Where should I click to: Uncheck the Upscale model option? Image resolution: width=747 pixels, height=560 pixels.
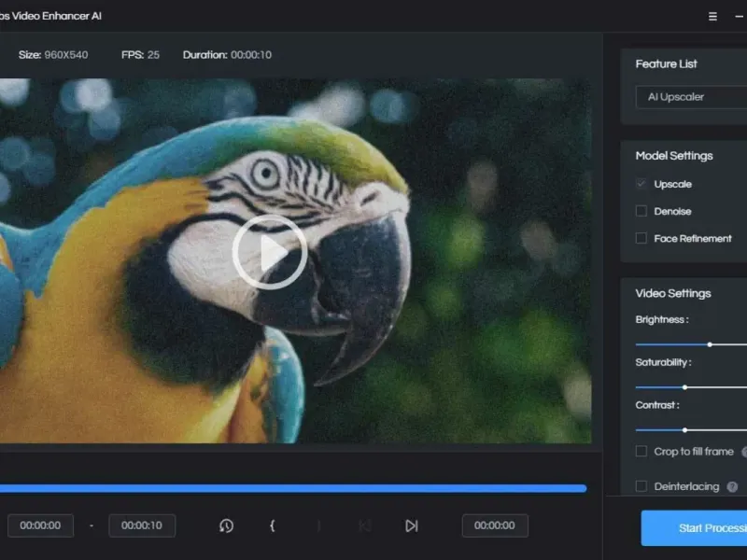point(641,184)
